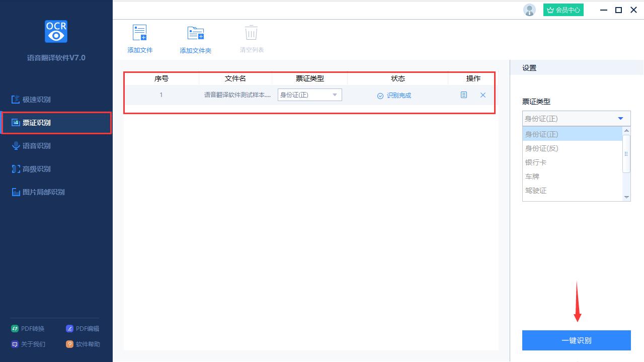
Task: Open the 会员中心 member center
Action: (563, 10)
